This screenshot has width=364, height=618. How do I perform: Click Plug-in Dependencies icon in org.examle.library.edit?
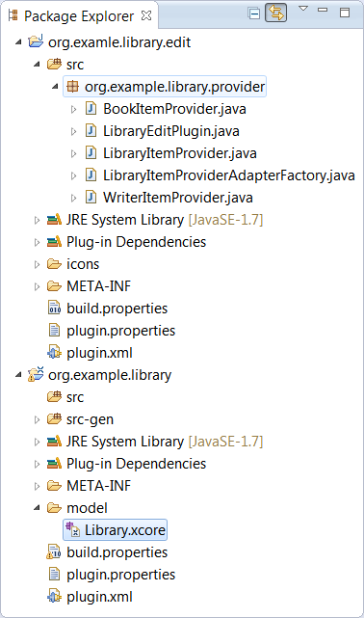(54, 242)
